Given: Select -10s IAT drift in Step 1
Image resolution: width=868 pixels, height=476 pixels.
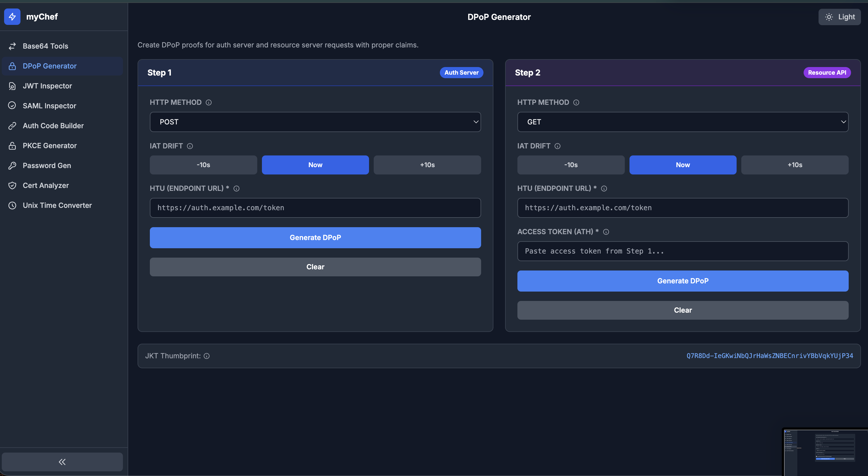Looking at the screenshot, I should 203,165.
